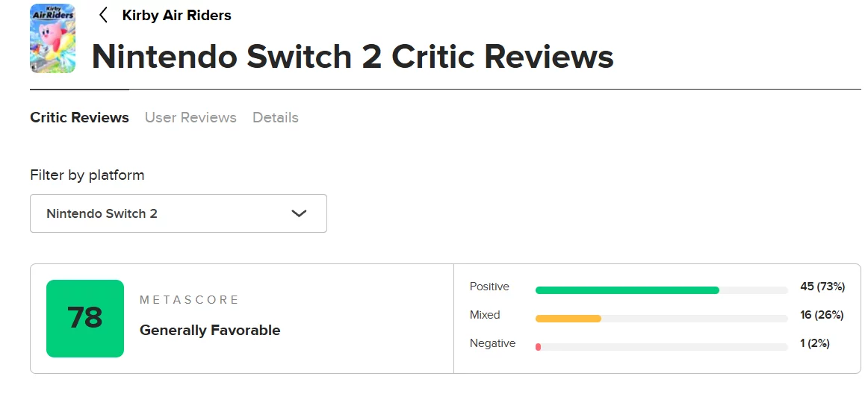868x397 pixels.
Task: Click the 45 (73%) positive count
Action: pyautogui.click(x=822, y=287)
